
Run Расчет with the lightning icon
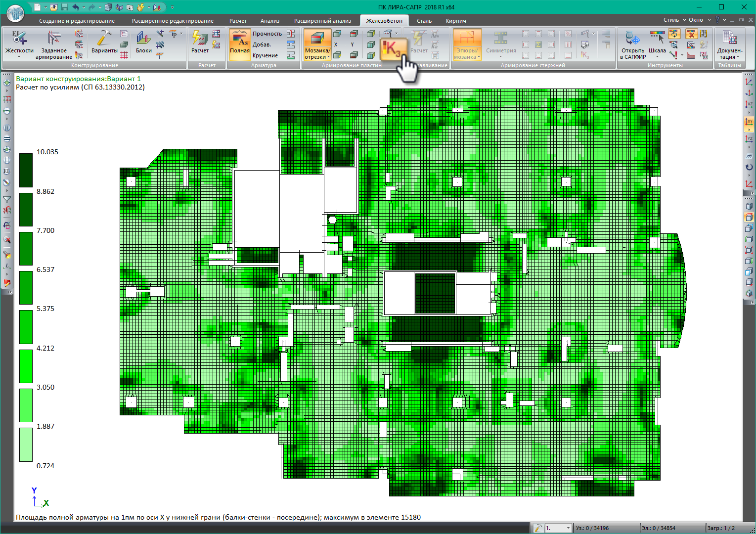pyautogui.click(x=200, y=43)
